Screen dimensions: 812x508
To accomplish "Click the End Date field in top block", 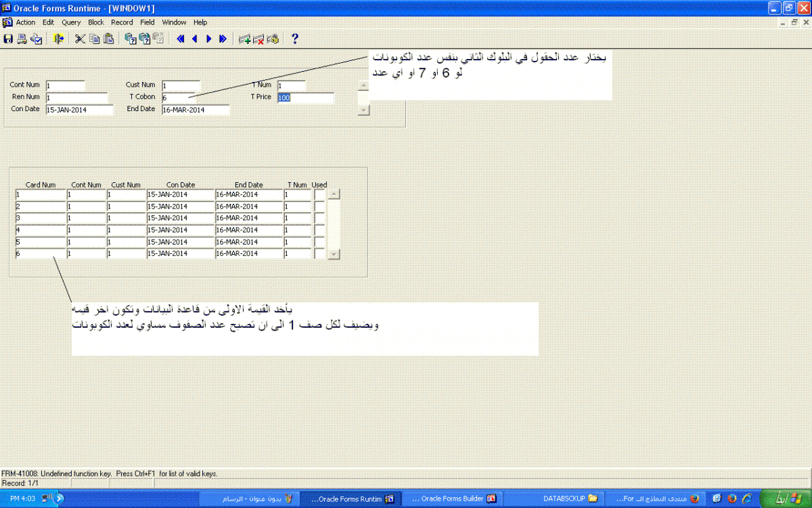I will 196,110.
